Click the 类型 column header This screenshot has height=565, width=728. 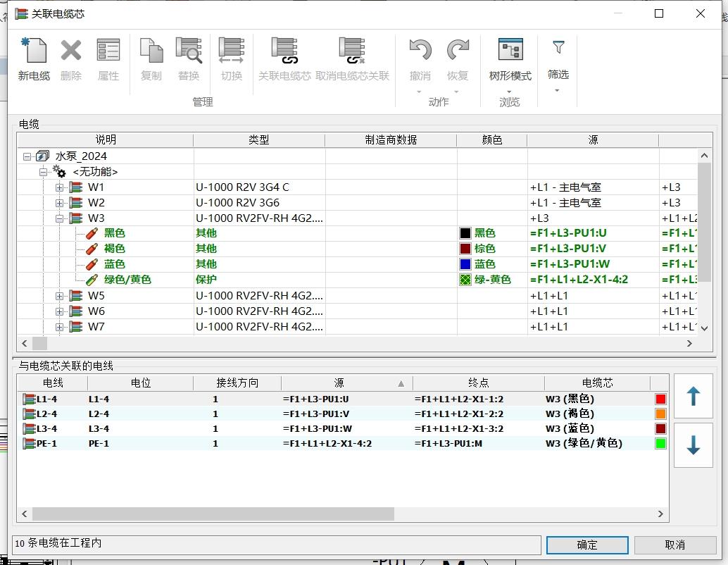pos(258,140)
